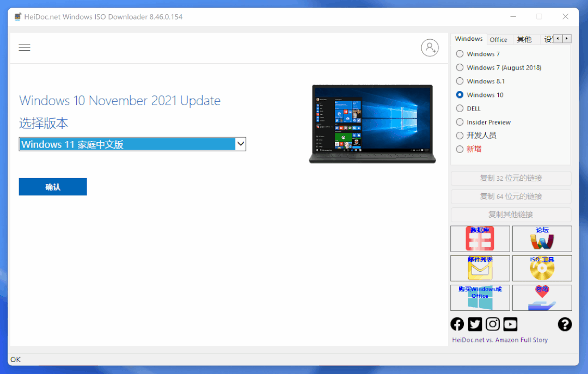Image resolution: width=588 pixels, height=374 pixels.
Task: Select the DELL radio option
Action: click(x=460, y=108)
